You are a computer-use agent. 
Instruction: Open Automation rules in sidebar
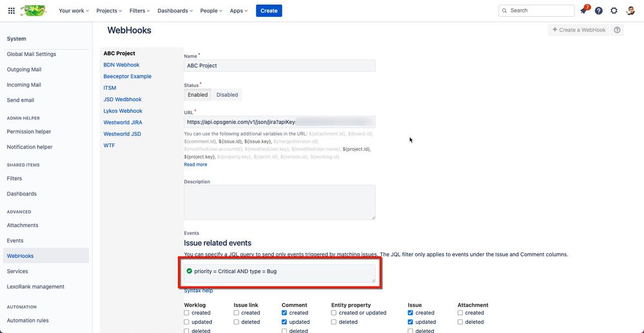(x=28, y=320)
